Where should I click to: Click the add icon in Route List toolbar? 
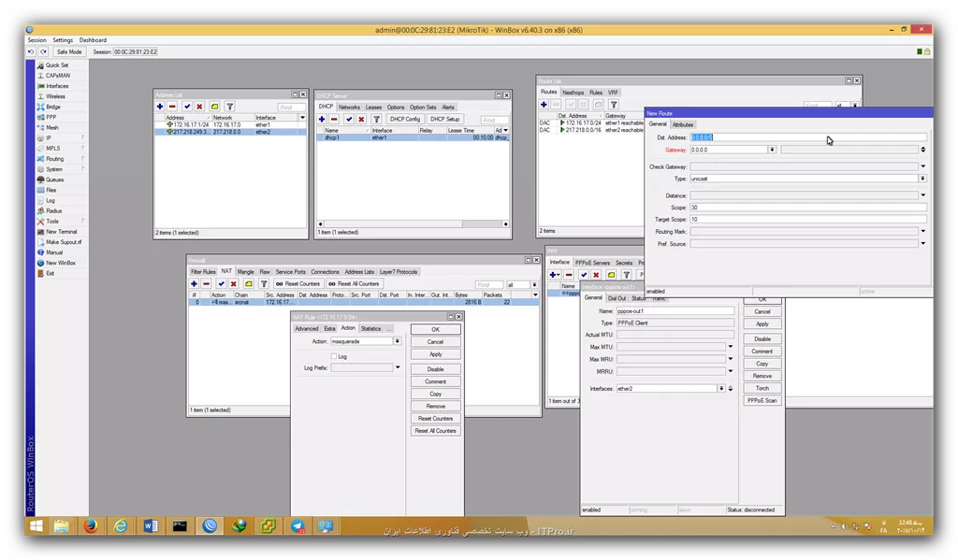coord(544,105)
